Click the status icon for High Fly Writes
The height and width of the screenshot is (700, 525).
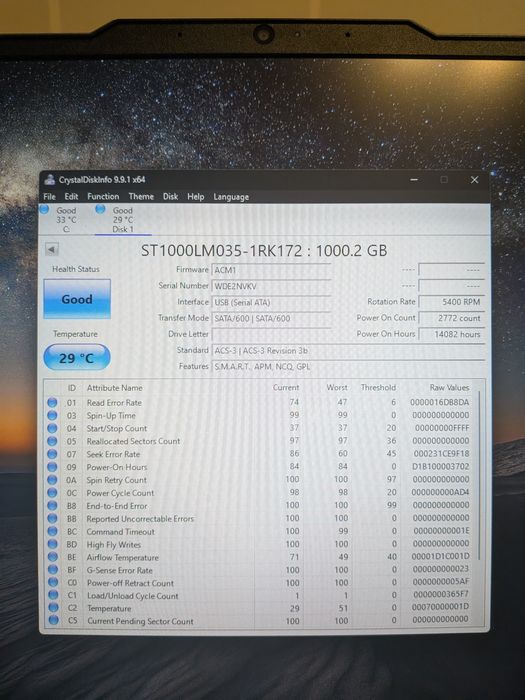click(x=53, y=544)
